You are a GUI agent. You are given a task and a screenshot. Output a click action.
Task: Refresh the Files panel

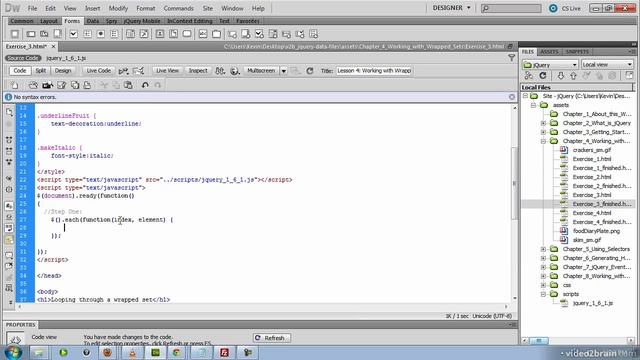pyautogui.click(x=542, y=76)
